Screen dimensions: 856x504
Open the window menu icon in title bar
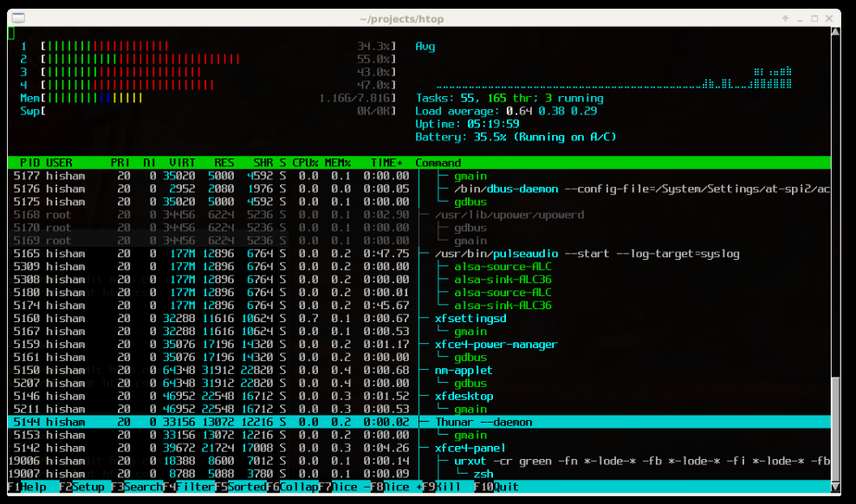pos(19,18)
